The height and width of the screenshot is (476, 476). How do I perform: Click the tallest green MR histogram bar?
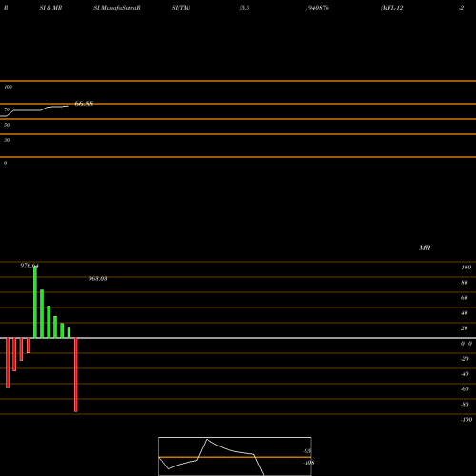tap(35, 302)
